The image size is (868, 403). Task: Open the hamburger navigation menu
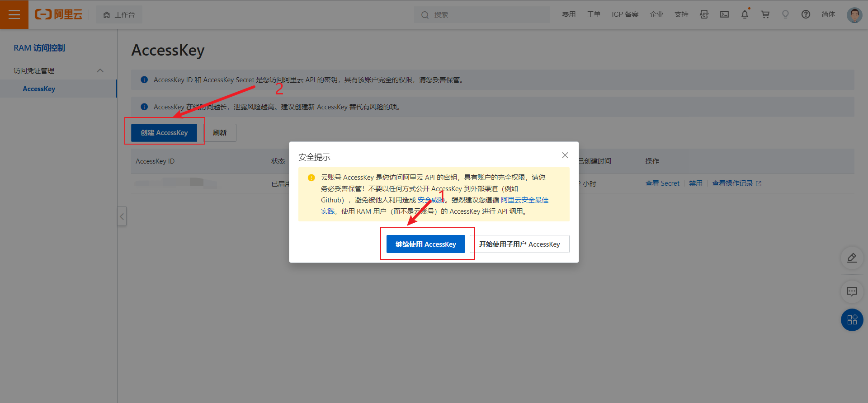point(14,14)
